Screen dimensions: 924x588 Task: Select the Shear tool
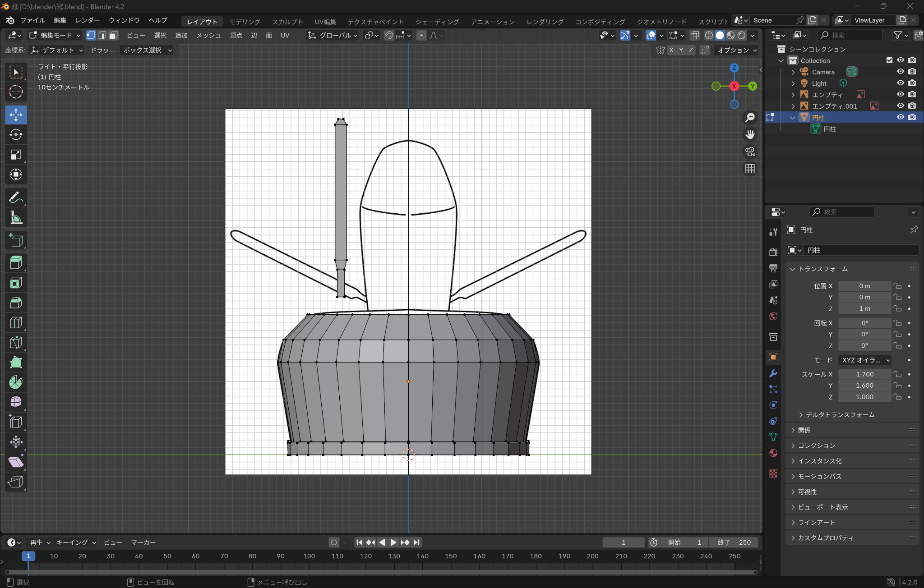pyautogui.click(x=16, y=462)
